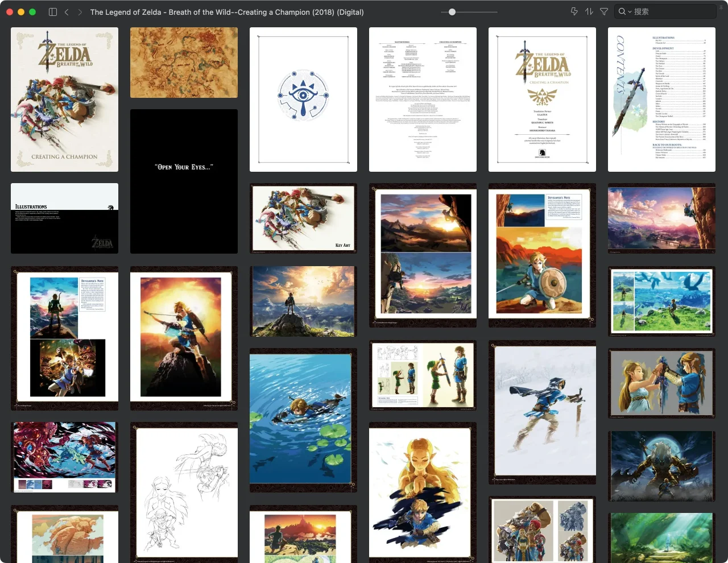Open the kneeling Link with shield page
This screenshot has height=563, width=728.
pyautogui.click(x=543, y=255)
